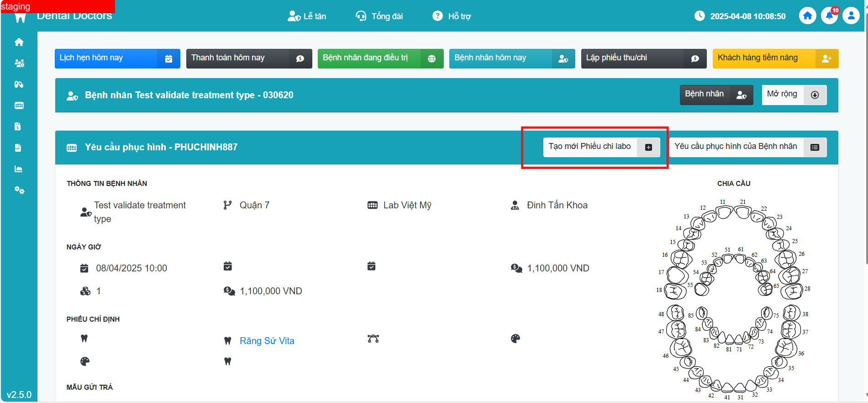Click the home icon in left sidebar
The height and width of the screenshot is (403, 868).
coord(19,42)
